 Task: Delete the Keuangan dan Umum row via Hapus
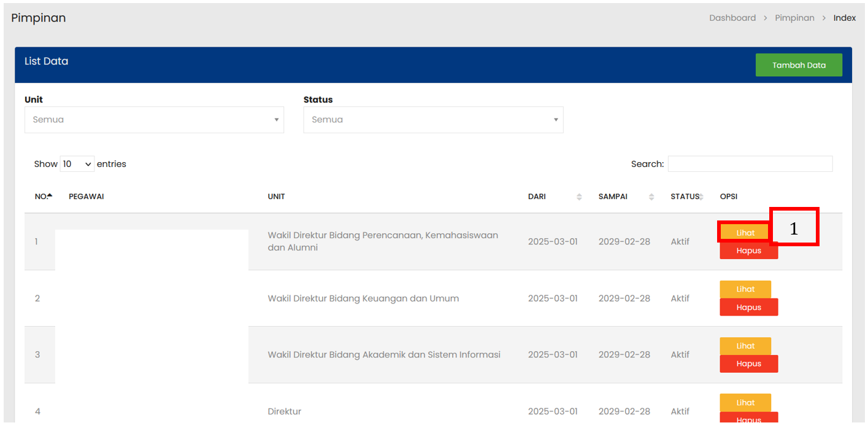coord(748,308)
